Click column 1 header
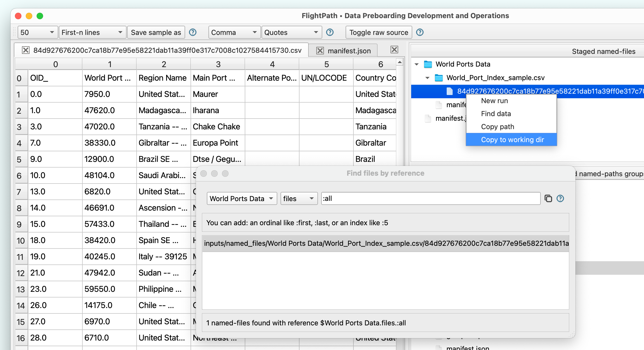This screenshot has height=350, width=644. pos(110,64)
